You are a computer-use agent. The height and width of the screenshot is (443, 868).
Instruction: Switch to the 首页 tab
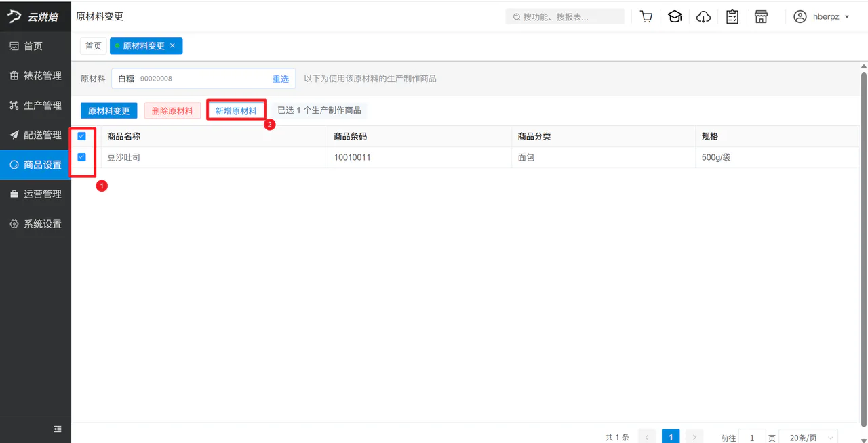94,46
